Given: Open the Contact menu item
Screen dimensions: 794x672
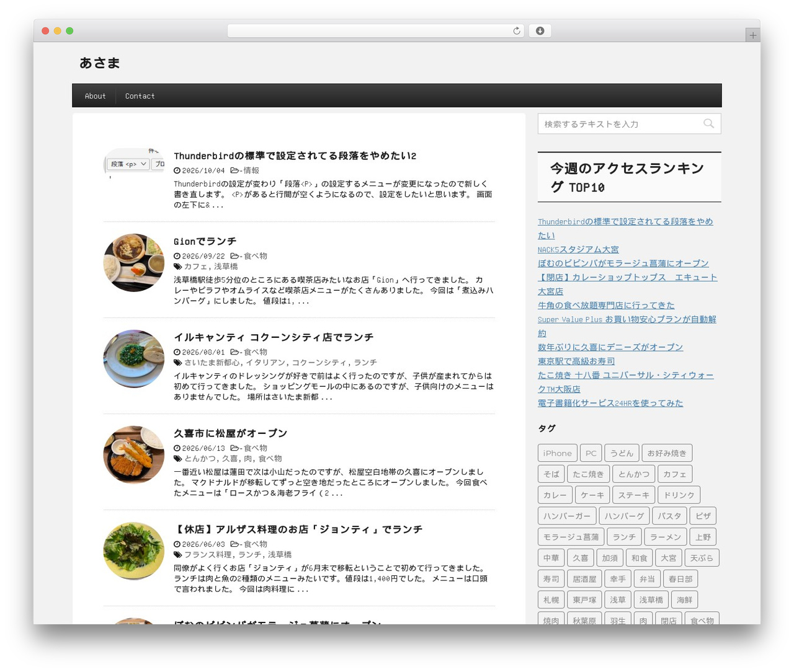Looking at the screenshot, I should [x=140, y=96].
